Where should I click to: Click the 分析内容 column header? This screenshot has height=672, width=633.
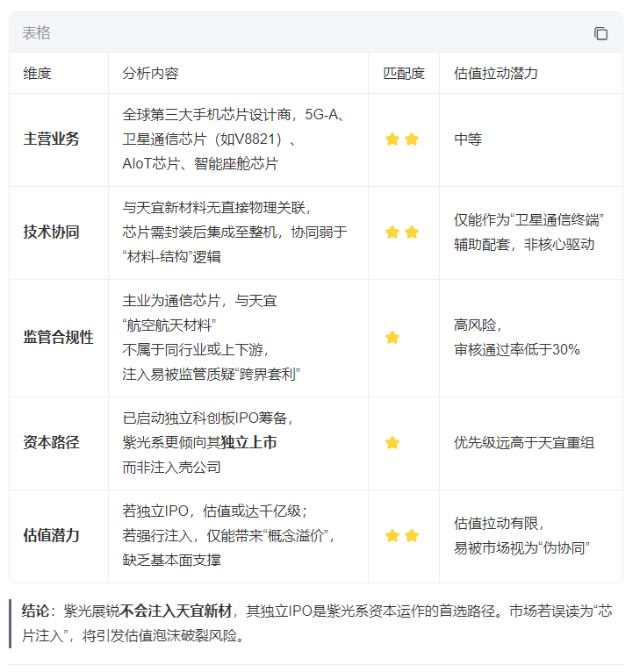tap(150, 74)
